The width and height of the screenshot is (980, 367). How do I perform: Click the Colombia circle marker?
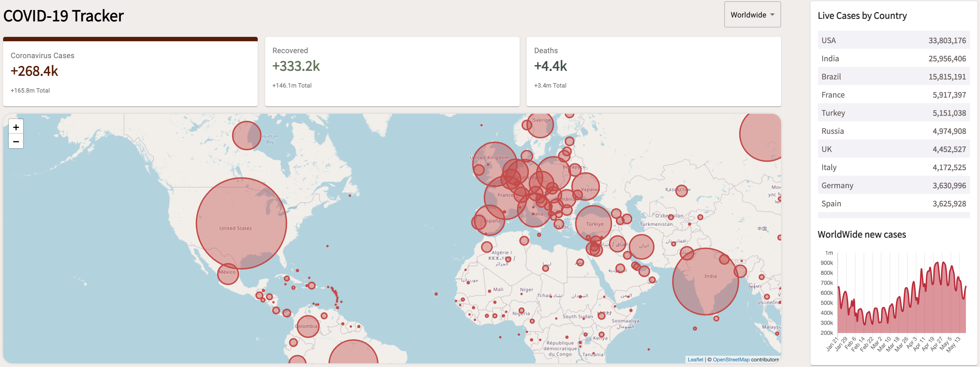(307, 326)
